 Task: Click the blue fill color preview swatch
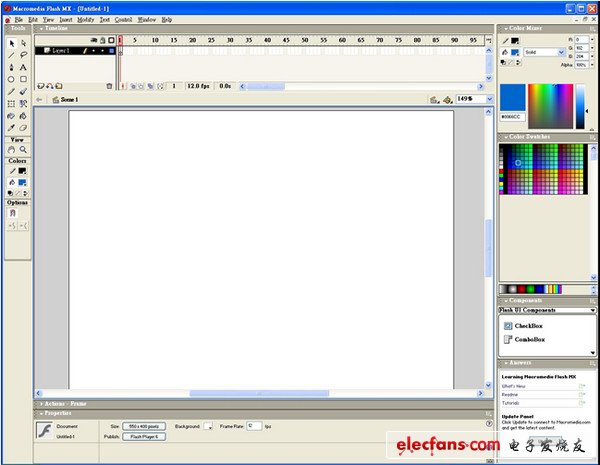pyautogui.click(x=512, y=98)
